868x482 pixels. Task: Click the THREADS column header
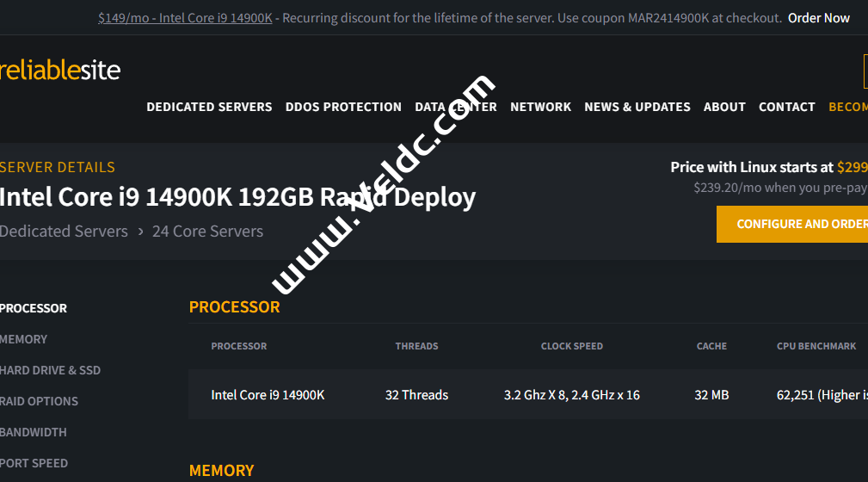(416, 346)
